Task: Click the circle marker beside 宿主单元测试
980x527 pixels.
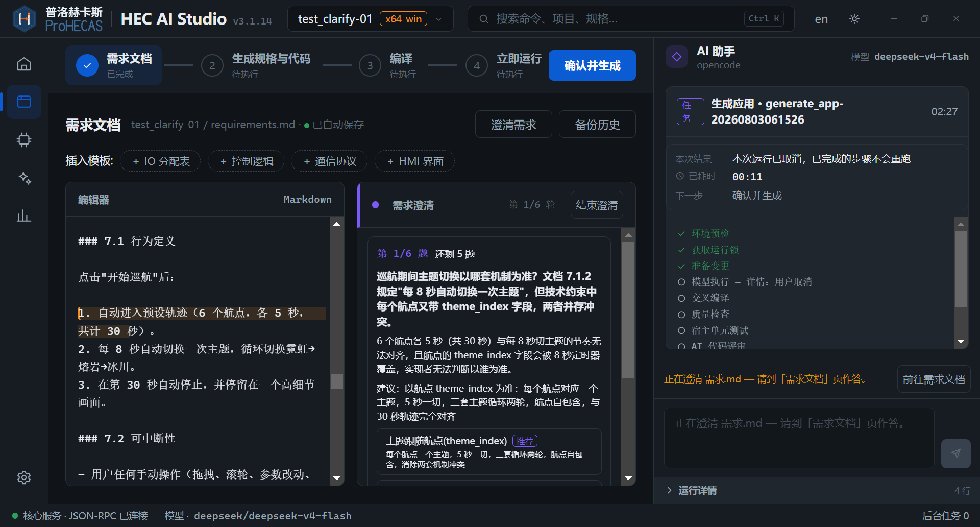Action: coord(681,330)
